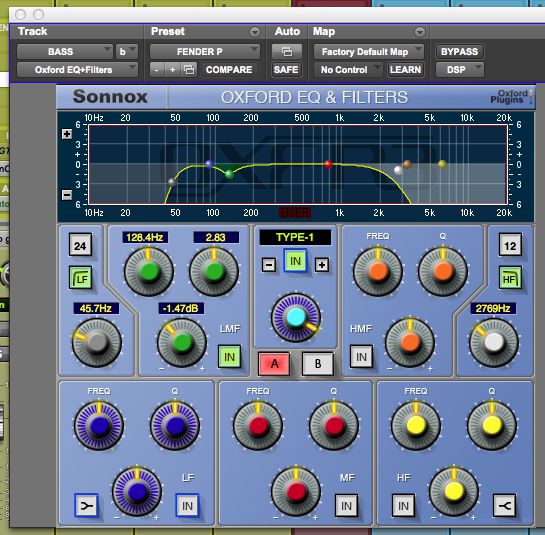Open the Factory Default Map dropdown
This screenshot has height=535, width=545.
368,52
